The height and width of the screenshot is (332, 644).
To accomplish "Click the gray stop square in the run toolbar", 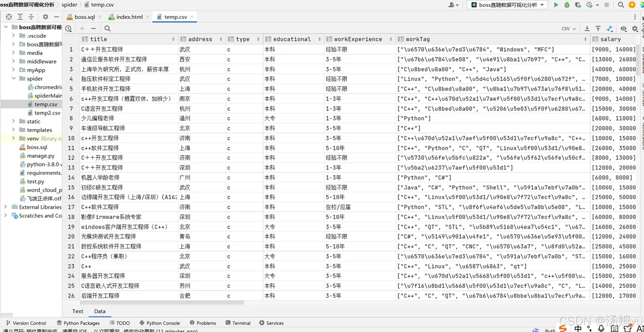I will (x=607, y=5).
